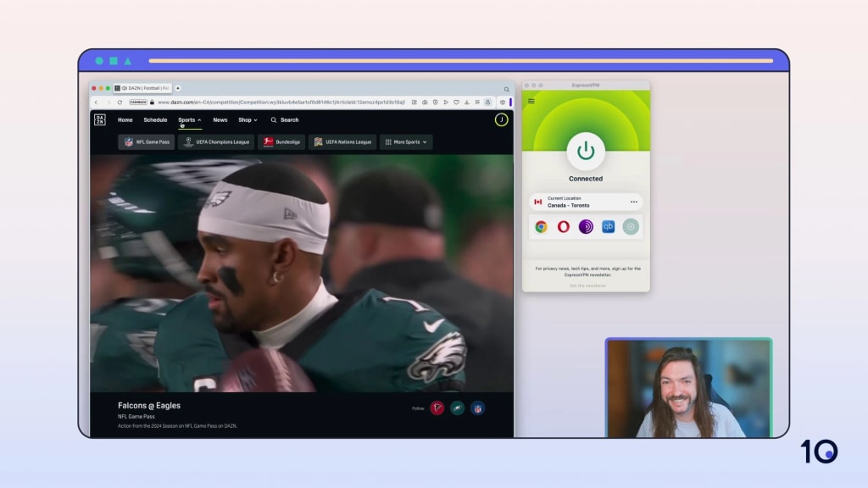Launch the Chrome shortcut in ExpressVPN

(x=541, y=227)
